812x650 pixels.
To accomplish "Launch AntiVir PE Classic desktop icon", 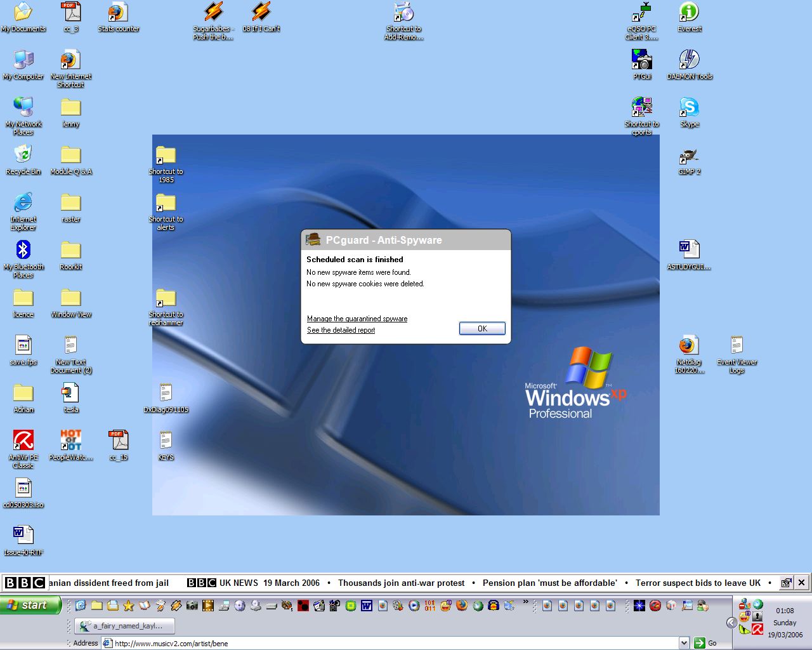I will [23, 450].
